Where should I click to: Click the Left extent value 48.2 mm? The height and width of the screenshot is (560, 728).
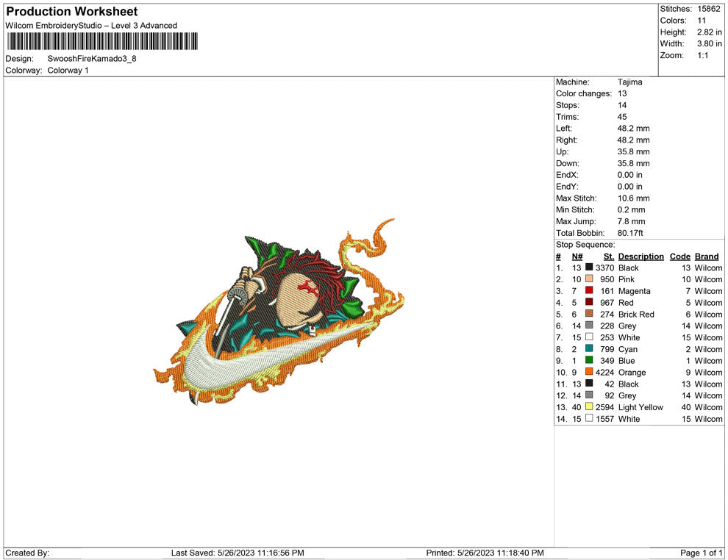pos(634,128)
